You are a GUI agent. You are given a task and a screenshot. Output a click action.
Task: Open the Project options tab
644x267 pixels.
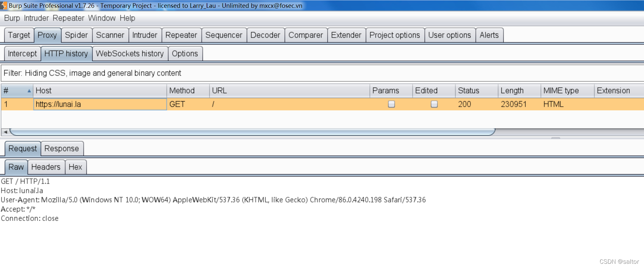[x=395, y=35]
